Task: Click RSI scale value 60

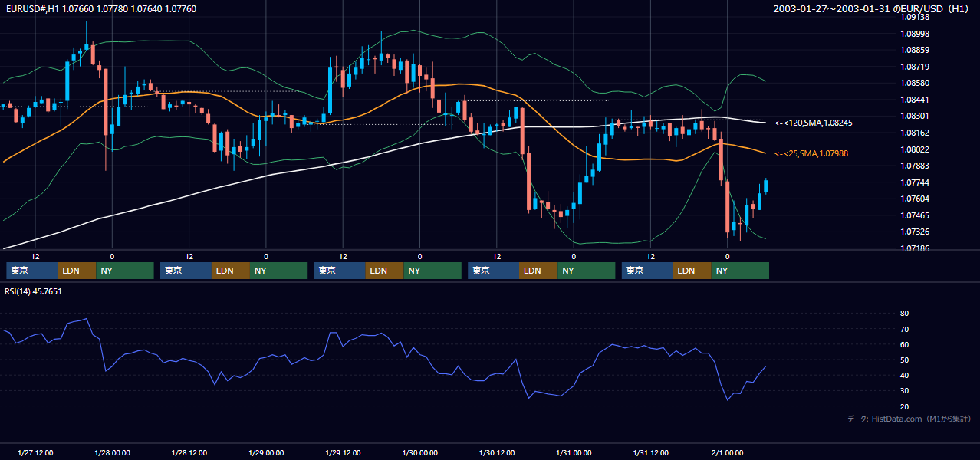Action: pos(904,344)
